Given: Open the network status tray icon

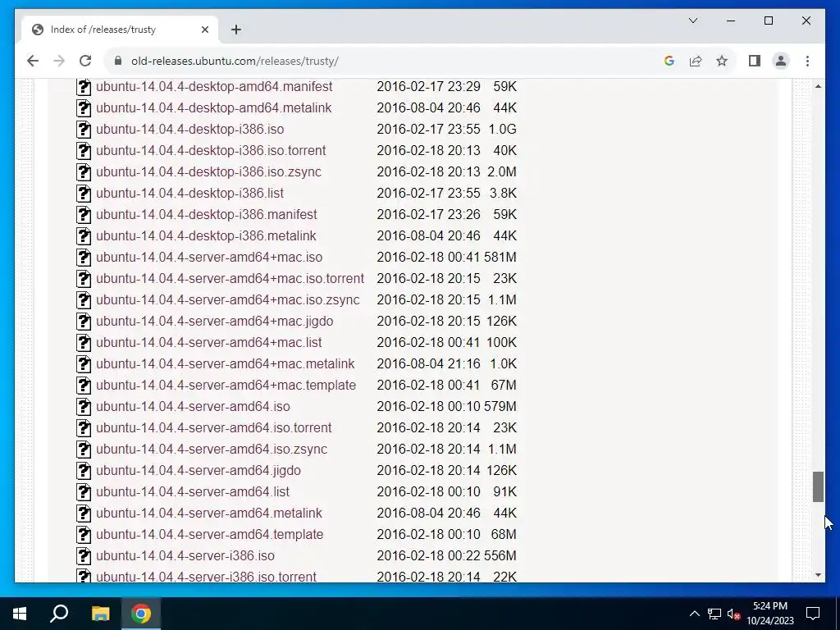Looking at the screenshot, I should (x=714, y=614).
